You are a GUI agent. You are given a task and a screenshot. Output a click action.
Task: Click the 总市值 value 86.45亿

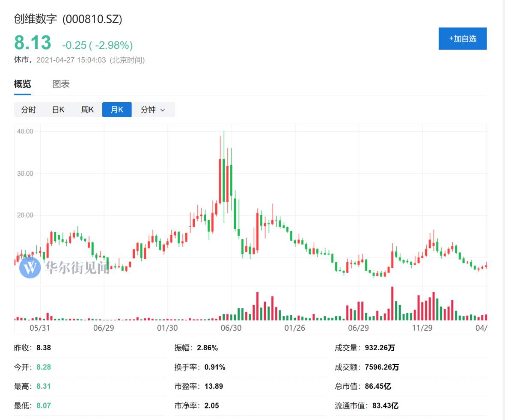378,386
